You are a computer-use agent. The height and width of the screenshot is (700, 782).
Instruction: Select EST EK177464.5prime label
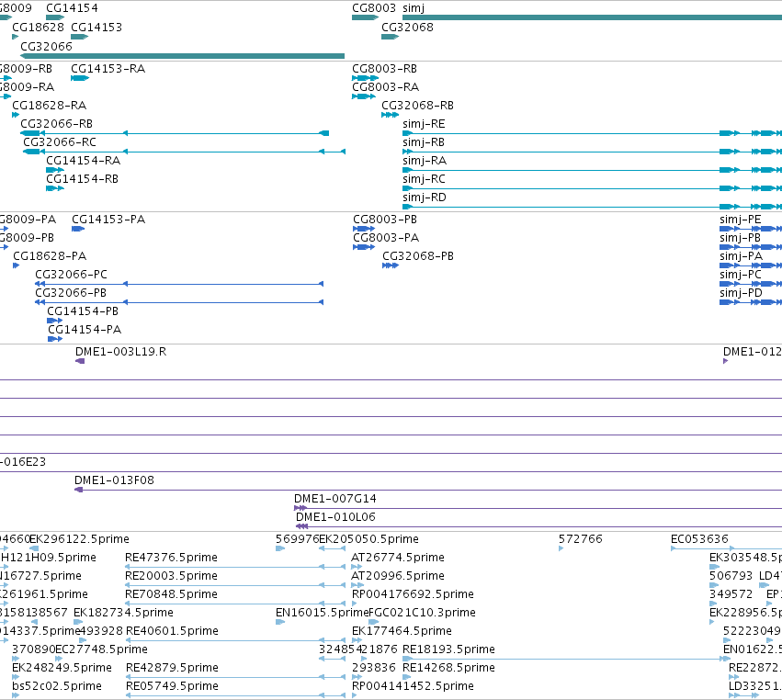pyautogui.click(x=402, y=632)
